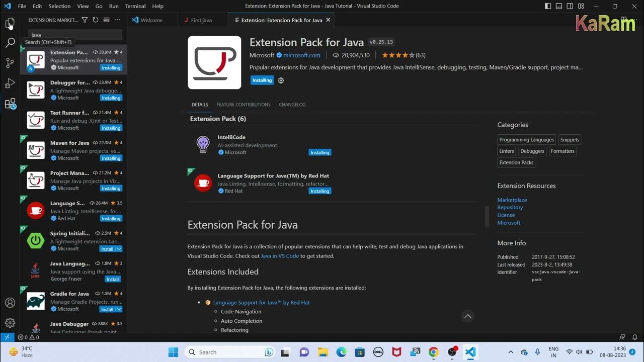Open the manage gear beside Installing button

(281, 80)
